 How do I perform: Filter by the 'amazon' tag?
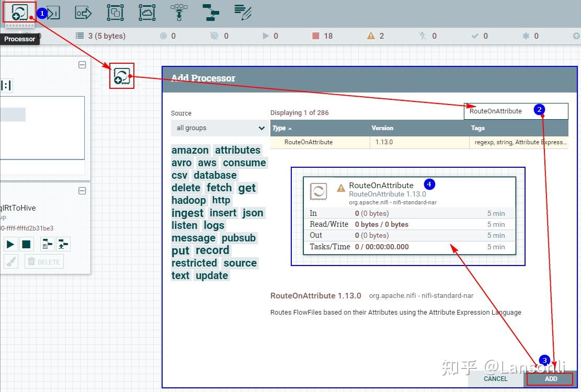tap(190, 151)
